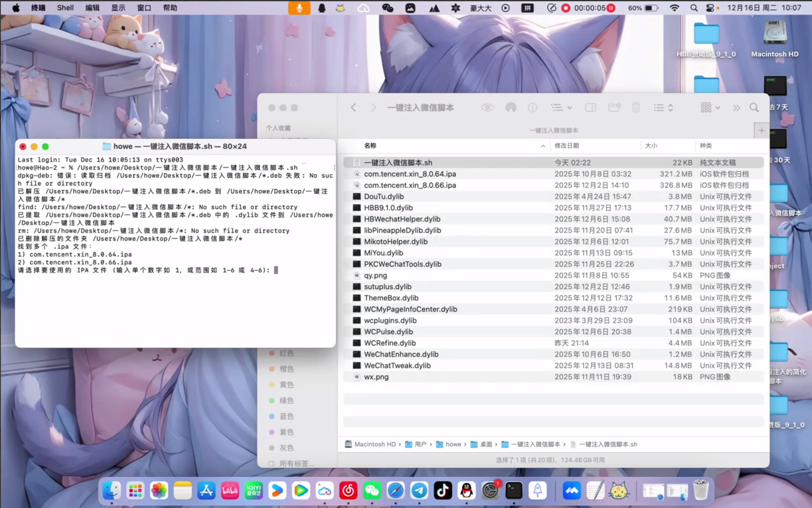Viewport: 812px width, 508px height.
Task: Open the Shell menu
Action: pyautogui.click(x=65, y=8)
